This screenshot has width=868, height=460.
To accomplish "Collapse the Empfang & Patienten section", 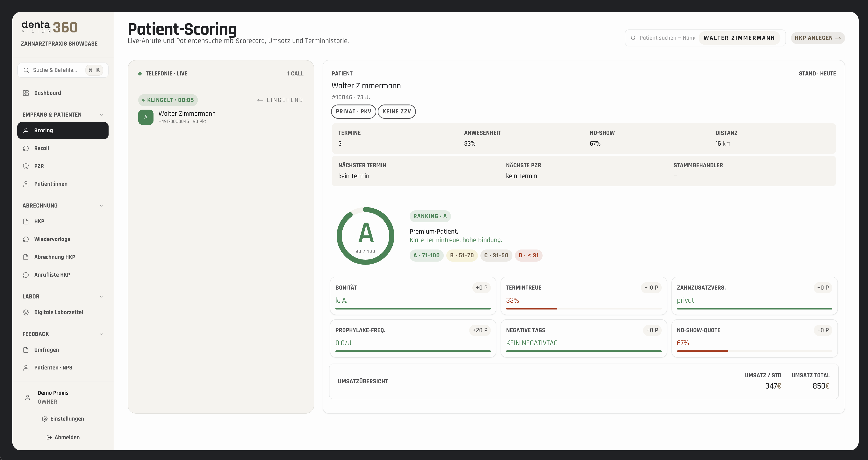I will 101,115.
